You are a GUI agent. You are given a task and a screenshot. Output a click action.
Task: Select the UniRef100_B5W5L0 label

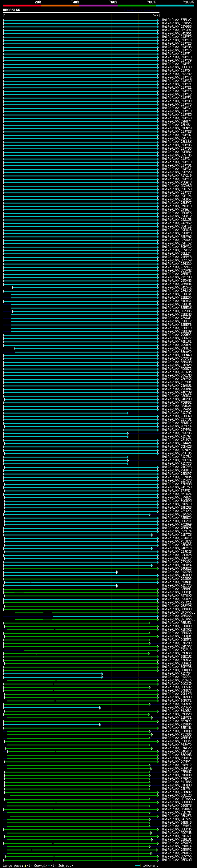pyautogui.click(x=177, y=423)
